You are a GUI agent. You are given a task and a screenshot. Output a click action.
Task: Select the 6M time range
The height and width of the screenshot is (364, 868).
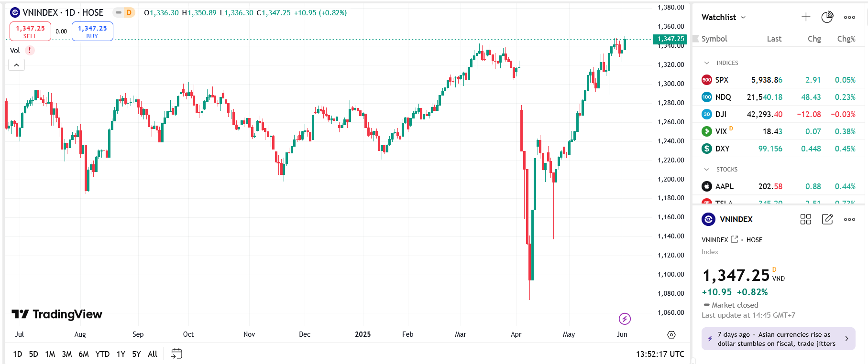pyautogui.click(x=84, y=354)
